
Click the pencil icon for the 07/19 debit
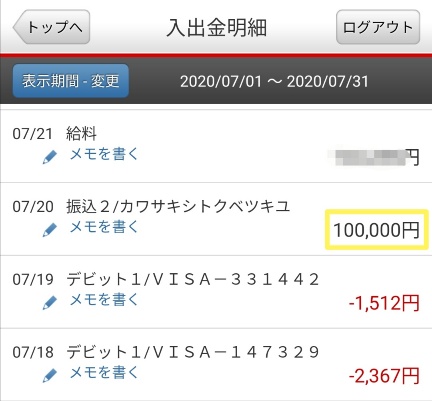click(x=50, y=302)
